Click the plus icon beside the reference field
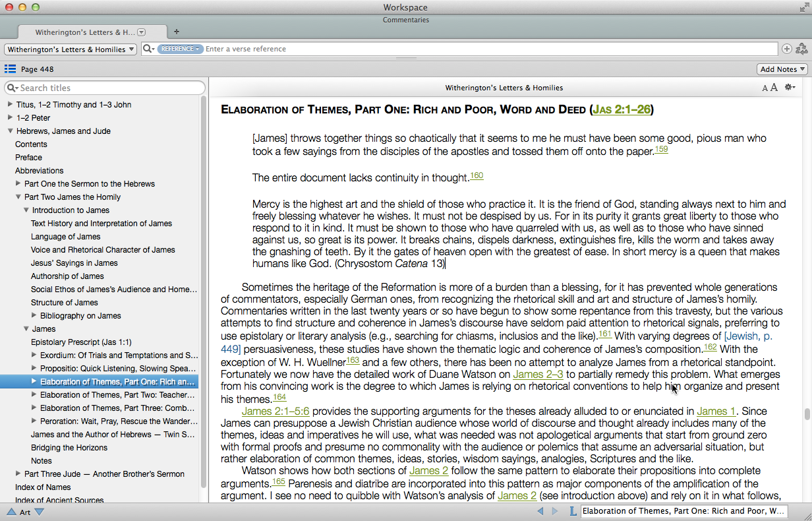This screenshot has width=812, height=521. [786, 49]
